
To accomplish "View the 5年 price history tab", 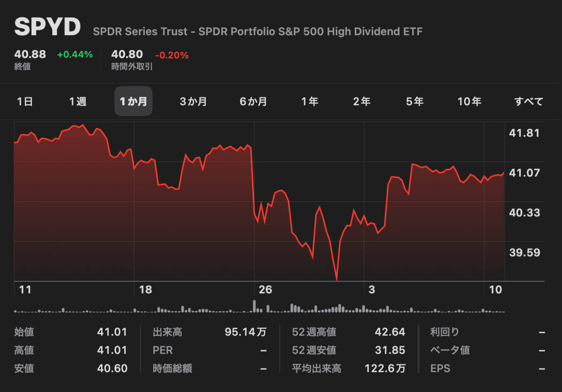I will [x=415, y=101].
